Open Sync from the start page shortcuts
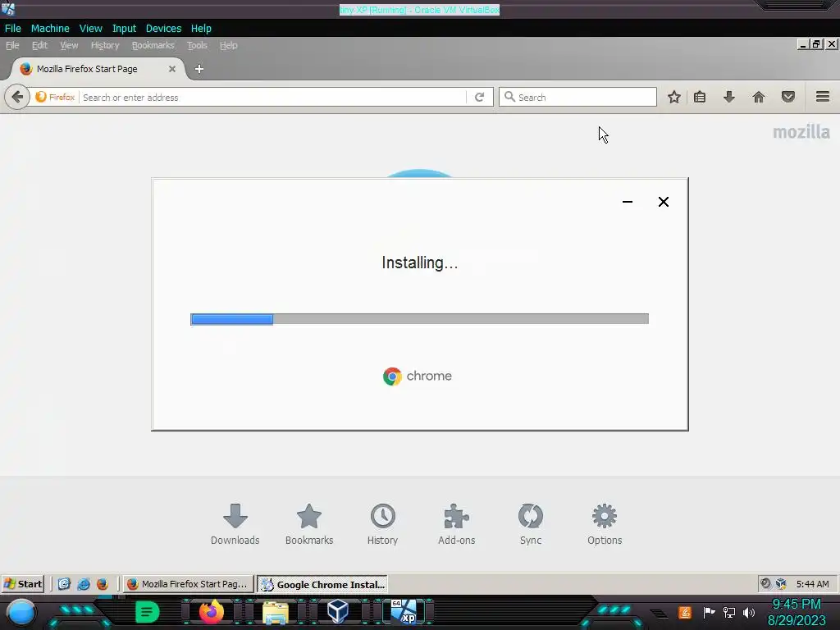 (x=531, y=524)
